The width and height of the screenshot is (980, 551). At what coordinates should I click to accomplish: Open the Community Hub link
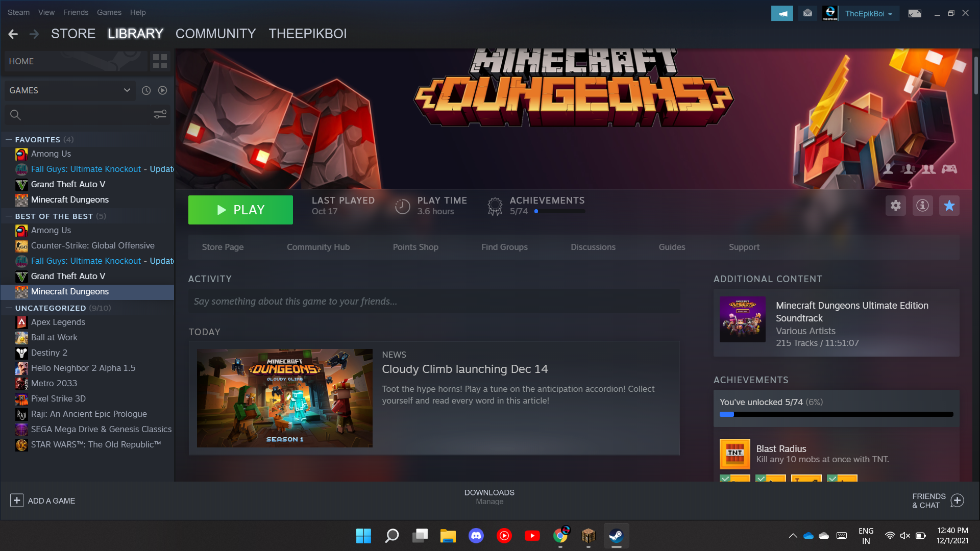(318, 247)
